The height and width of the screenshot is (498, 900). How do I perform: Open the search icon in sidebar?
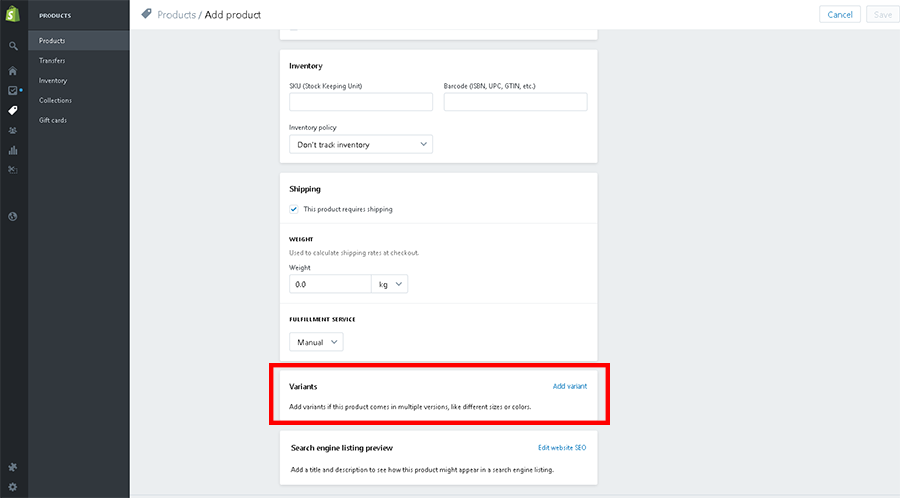(x=13, y=46)
